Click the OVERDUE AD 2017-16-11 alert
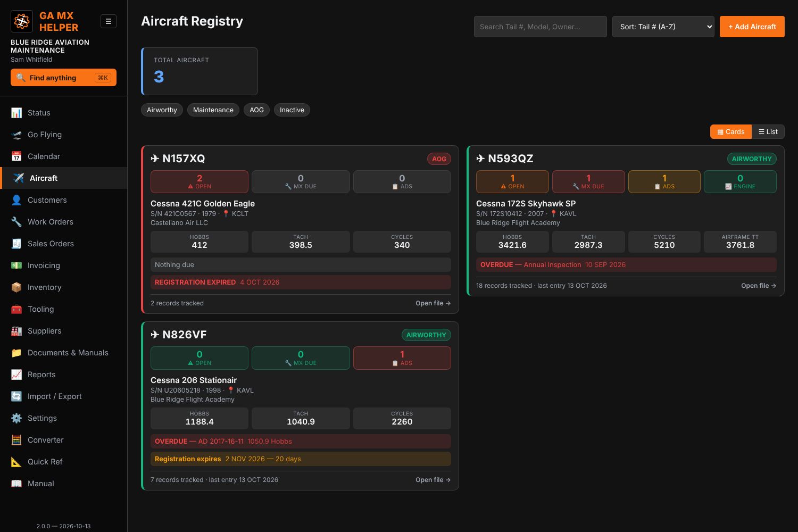The image size is (798, 532). pos(301,442)
